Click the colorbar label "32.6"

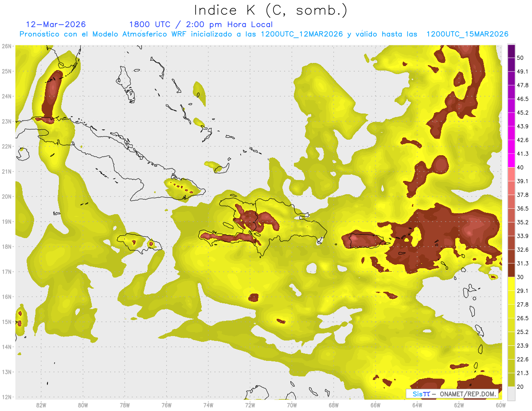pyautogui.click(x=522, y=250)
